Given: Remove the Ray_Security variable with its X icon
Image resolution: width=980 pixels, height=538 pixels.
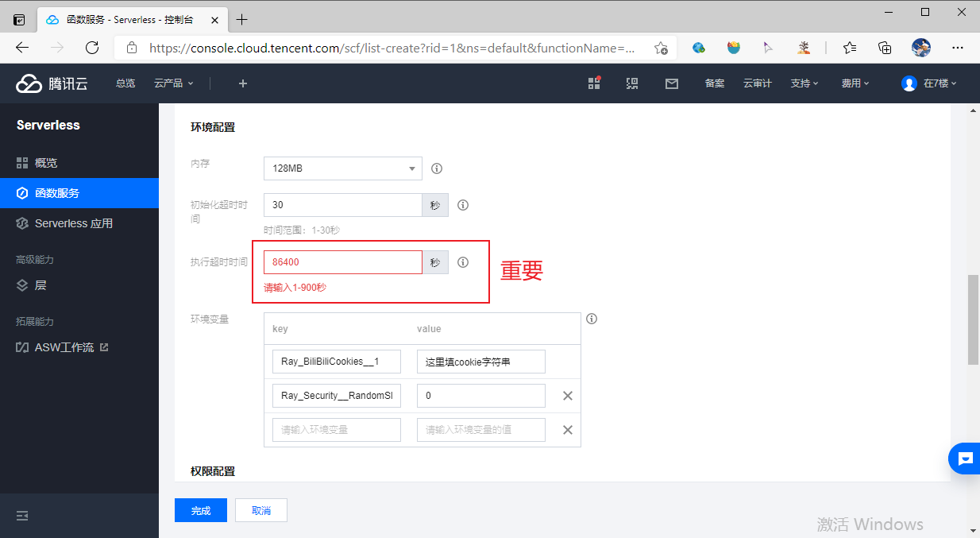Looking at the screenshot, I should point(567,395).
